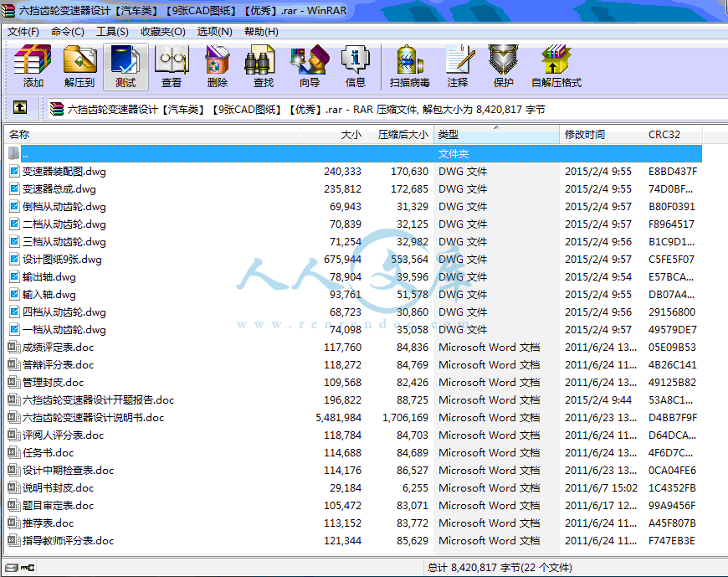Open the 工具(S) menu

point(112,32)
